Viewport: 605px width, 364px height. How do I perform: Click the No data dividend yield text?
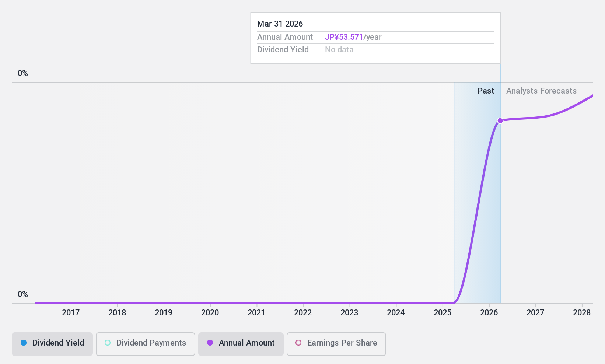(339, 49)
